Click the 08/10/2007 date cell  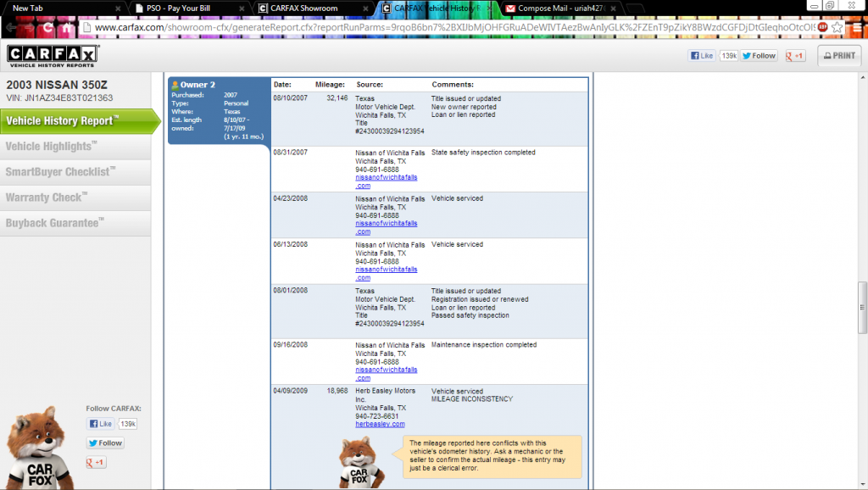[290, 98]
